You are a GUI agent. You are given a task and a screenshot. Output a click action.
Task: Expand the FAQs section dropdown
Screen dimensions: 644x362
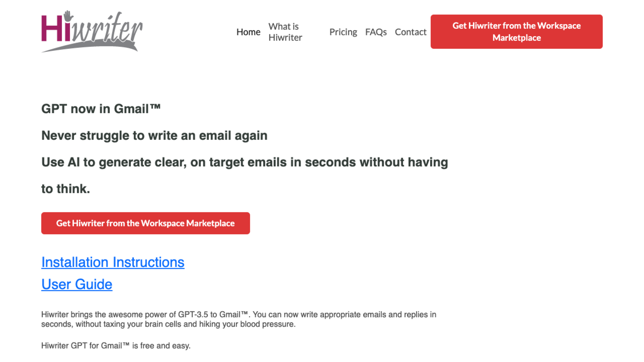(375, 31)
